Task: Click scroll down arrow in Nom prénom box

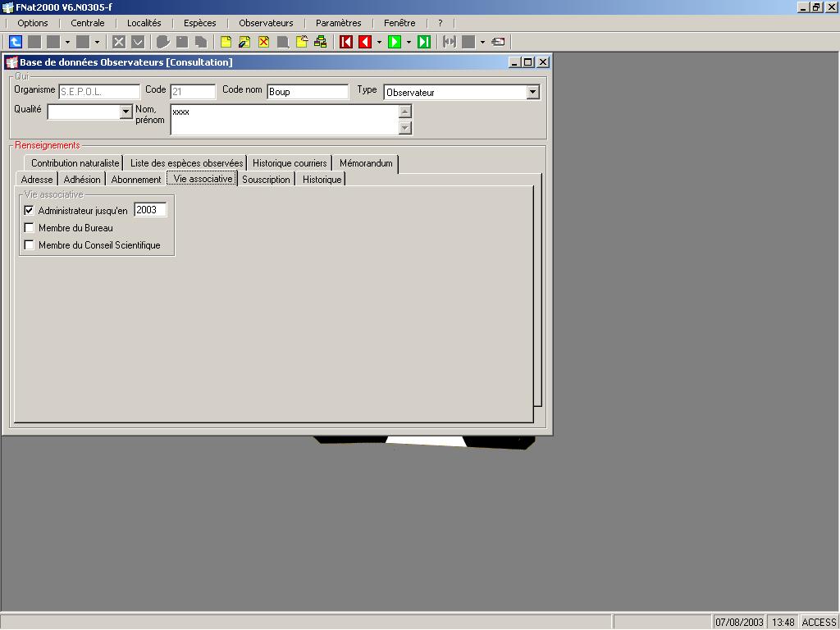Action: (405, 127)
